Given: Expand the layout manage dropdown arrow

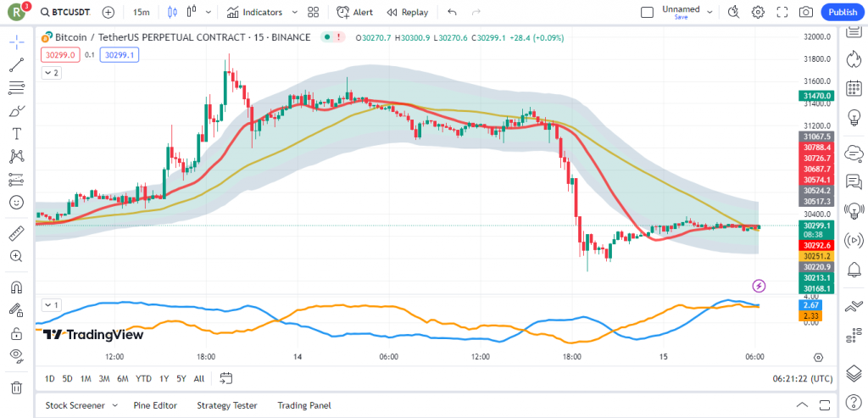Looking at the screenshot, I should (710, 12).
